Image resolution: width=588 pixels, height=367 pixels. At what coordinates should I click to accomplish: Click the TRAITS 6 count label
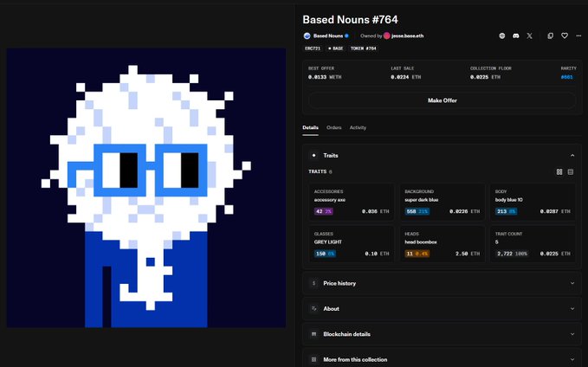[x=320, y=171]
